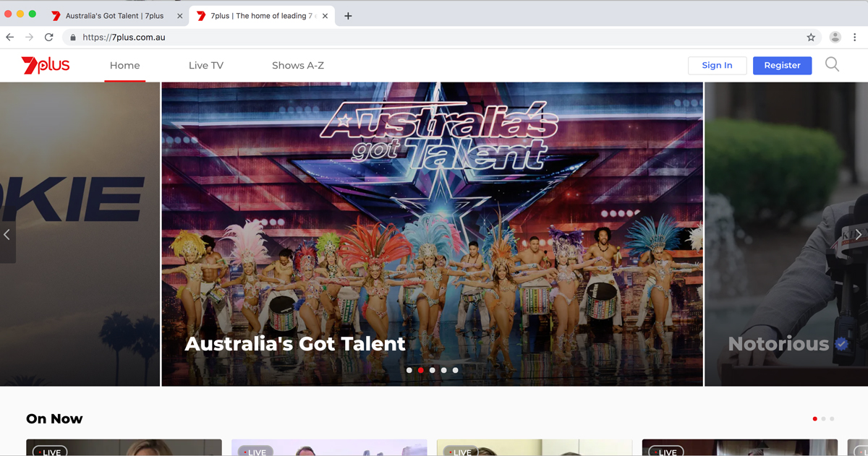Go back using the browser back arrow
The width and height of the screenshot is (868, 456).
coord(10,37)
